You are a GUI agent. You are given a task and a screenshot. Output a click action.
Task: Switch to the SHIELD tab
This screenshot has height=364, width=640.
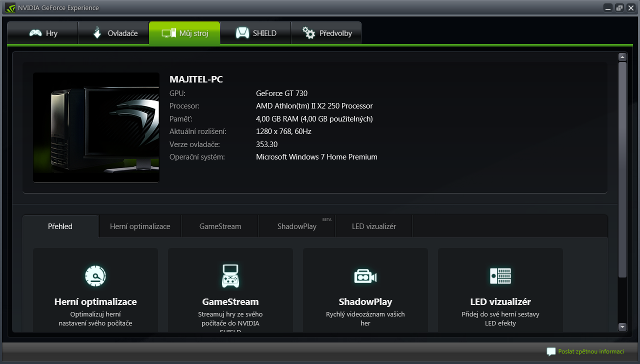pos(255,33)
